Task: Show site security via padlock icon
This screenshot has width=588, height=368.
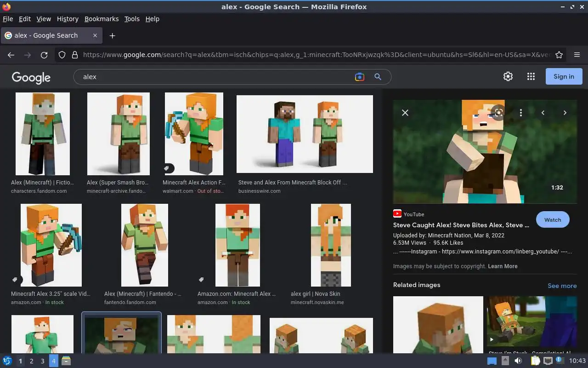Action: click(x=74, y=55)
